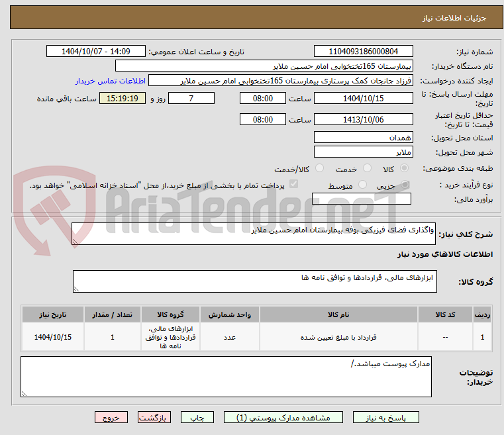Click the پاسخ به نیاز button

[x=385, y=417]
